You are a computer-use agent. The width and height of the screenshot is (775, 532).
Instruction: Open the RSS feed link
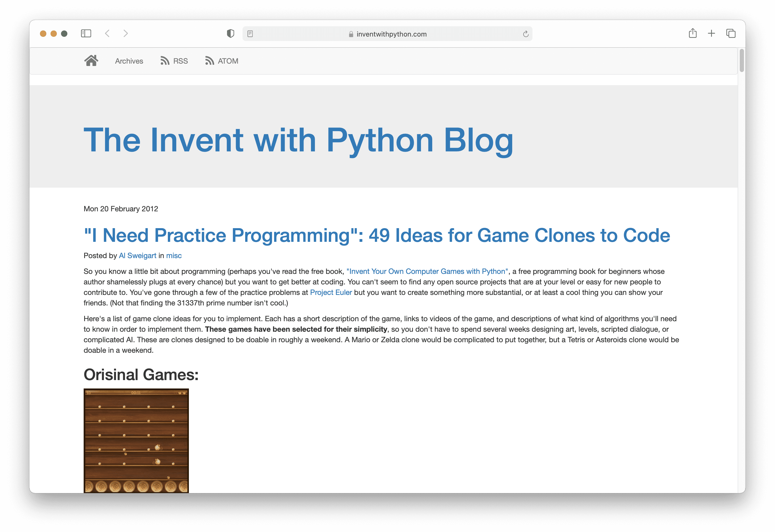(174, 61)
